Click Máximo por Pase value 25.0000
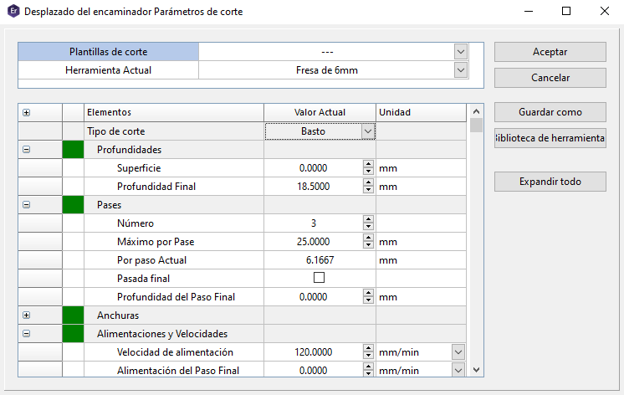This screenshot has height=395, width=624. click(x=314, y=241)
